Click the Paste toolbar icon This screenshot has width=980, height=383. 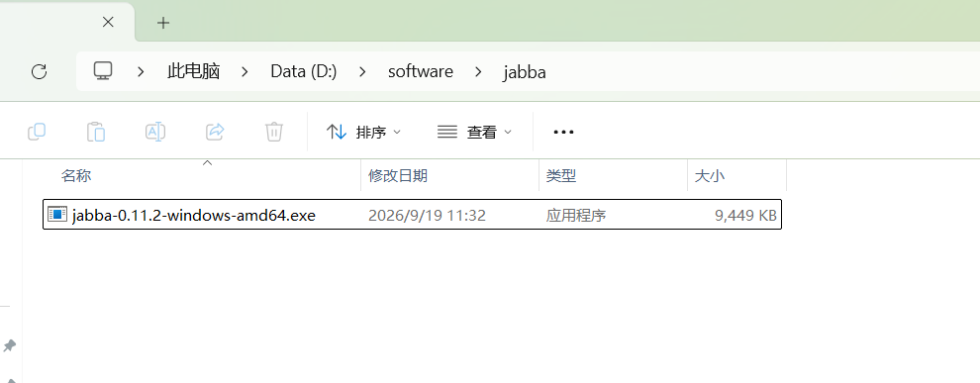point(96,132)
